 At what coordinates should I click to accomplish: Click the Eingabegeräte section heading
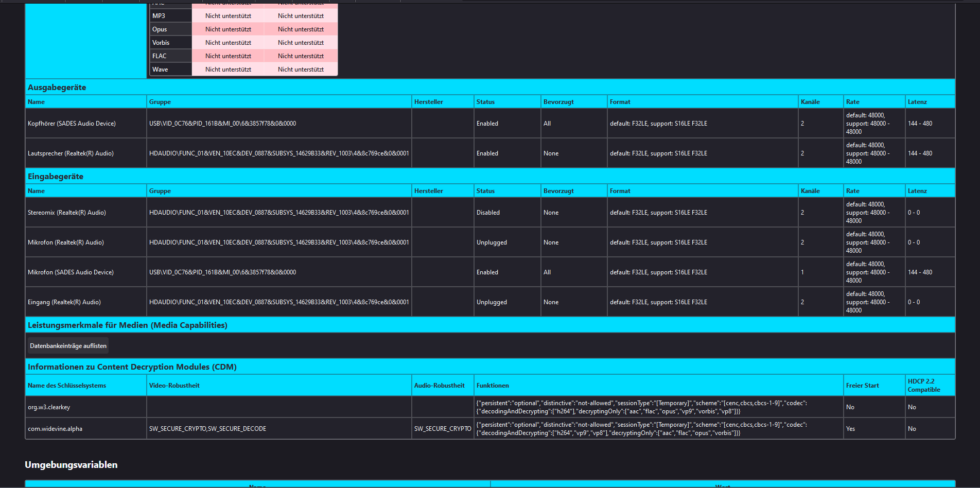56,177
